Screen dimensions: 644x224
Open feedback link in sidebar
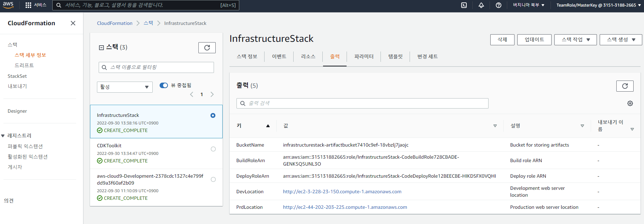pos(9,200)
